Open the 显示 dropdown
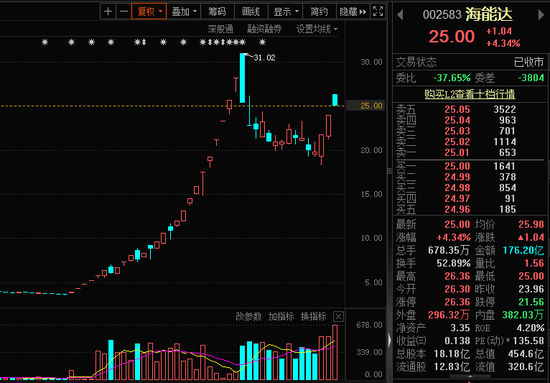This screenshot has width=550, height=383. [x=286, y=12]
